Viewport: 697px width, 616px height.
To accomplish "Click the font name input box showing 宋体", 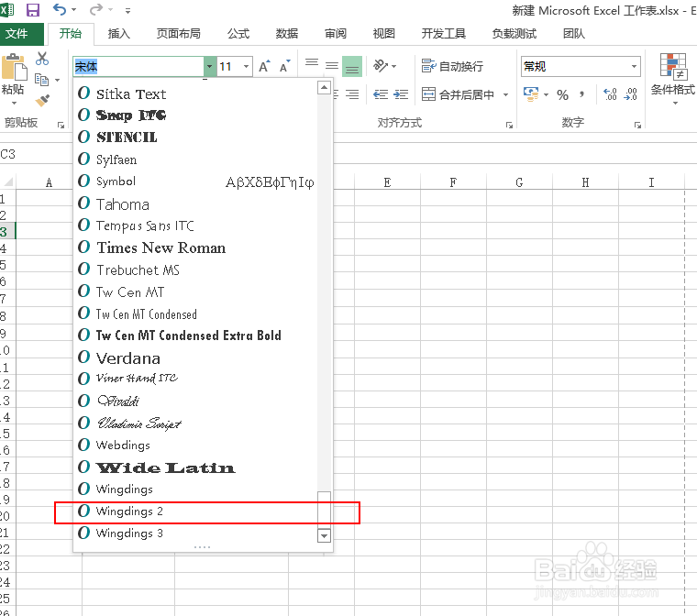I will coord(138,67).
